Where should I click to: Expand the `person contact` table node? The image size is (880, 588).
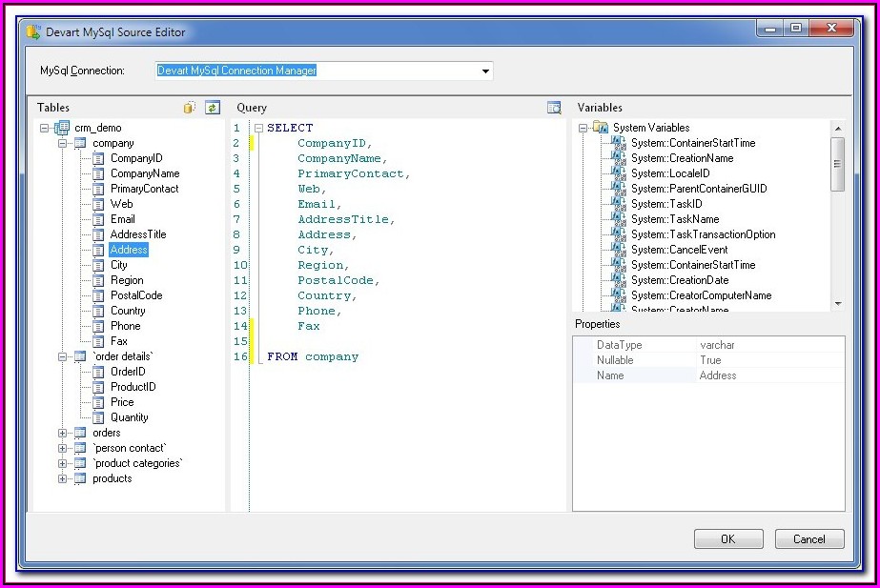coord(63,448)
